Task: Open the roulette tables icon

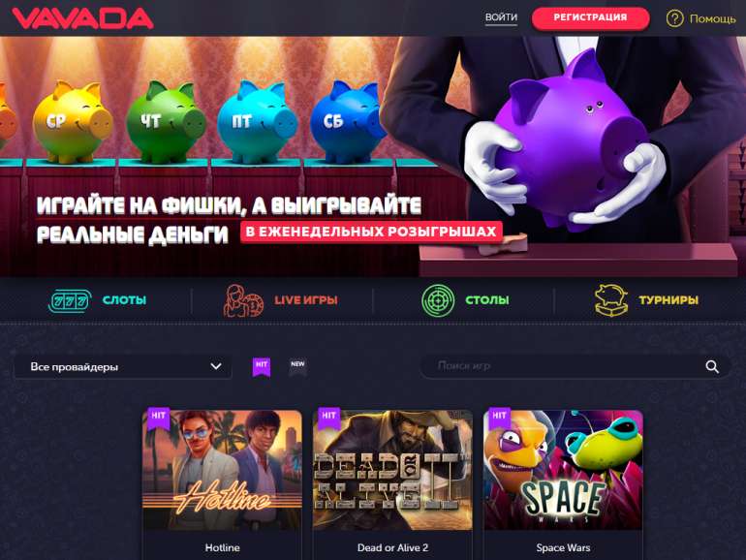Action: 438,300
